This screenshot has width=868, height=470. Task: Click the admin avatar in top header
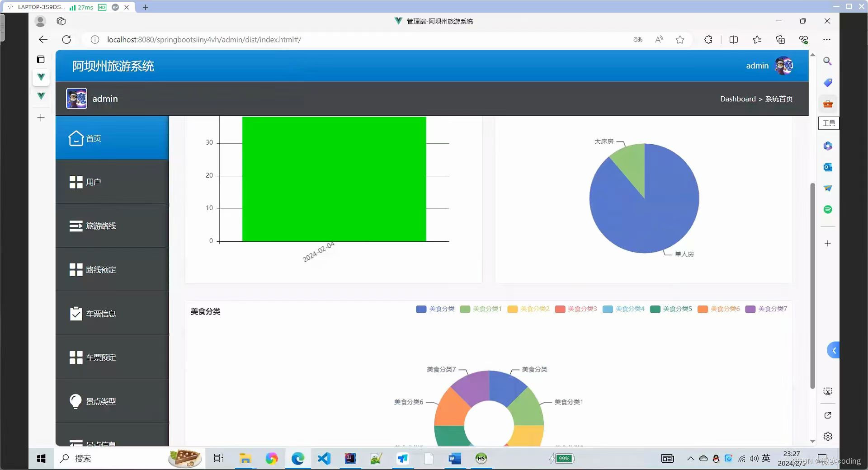point(783,66)
